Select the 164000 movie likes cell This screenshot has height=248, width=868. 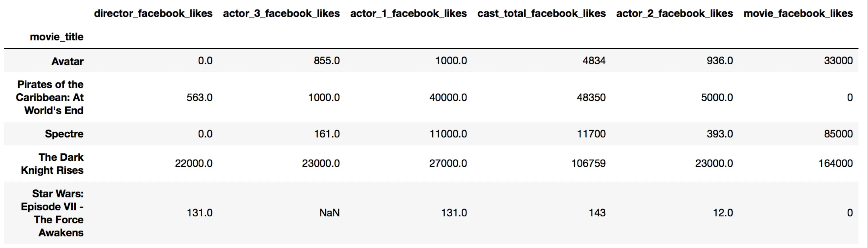tap(835, 164)
